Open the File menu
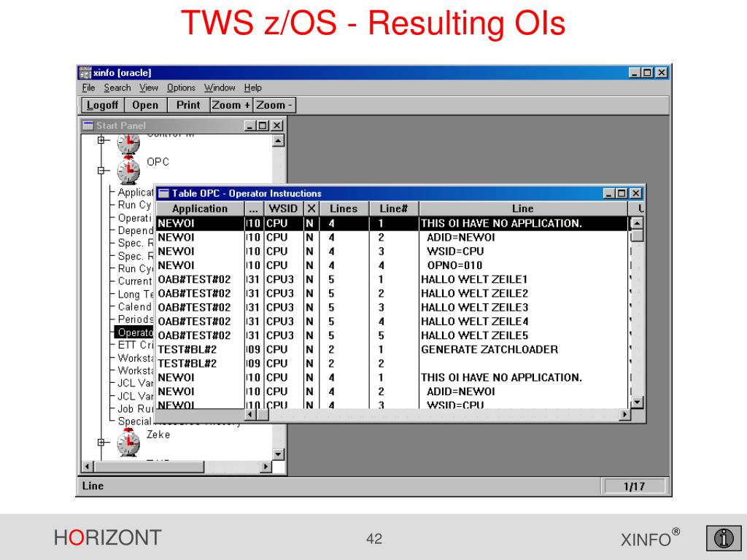Screen dimensions: 747x560 (x=88, y=87)
